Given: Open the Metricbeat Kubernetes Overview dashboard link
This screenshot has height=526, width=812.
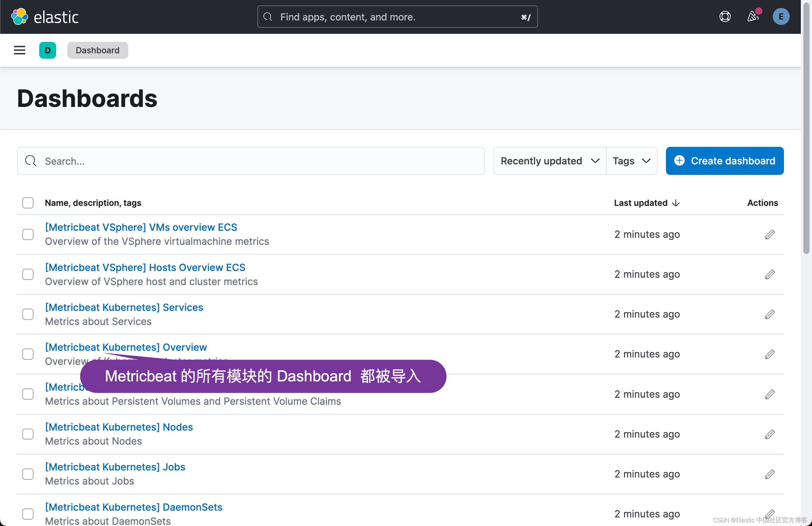Looking at the screenshot, I should [126, 347].
